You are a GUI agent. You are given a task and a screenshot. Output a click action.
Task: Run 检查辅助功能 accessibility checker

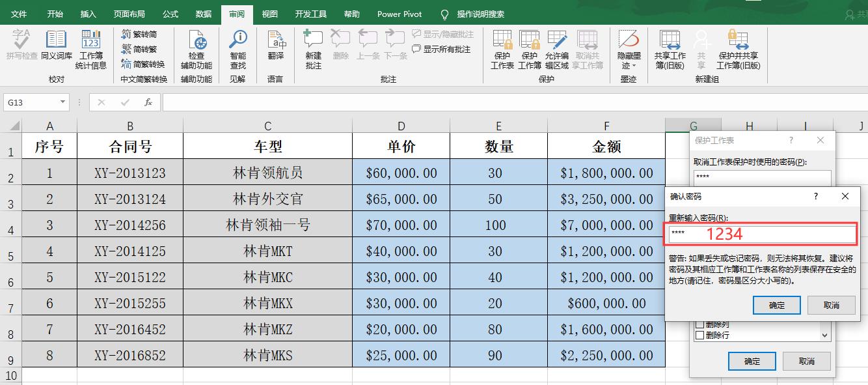coord(197,49)
